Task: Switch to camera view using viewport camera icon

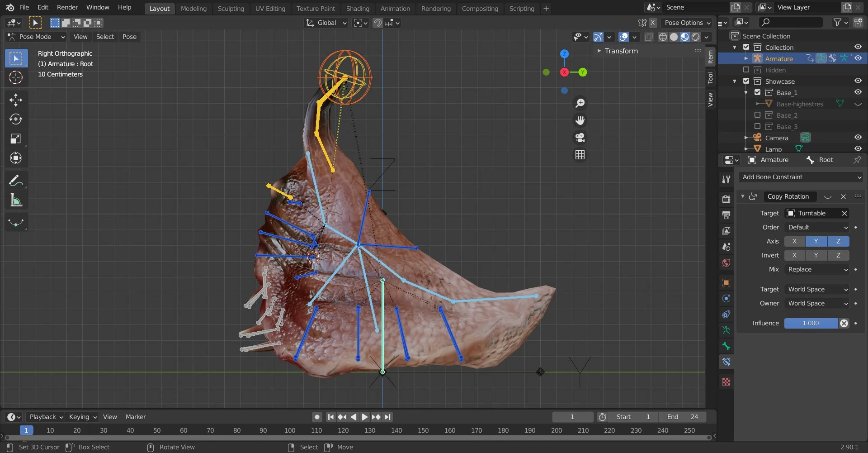Action: pos(580,138)
